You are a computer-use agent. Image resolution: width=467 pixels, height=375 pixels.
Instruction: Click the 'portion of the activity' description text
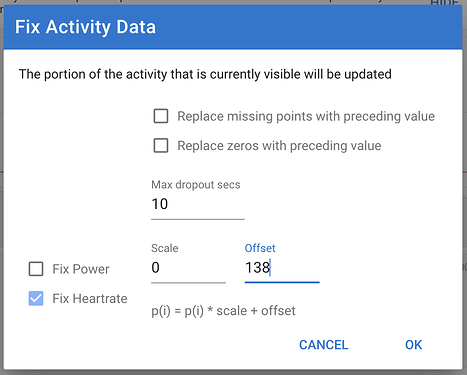[205, 74]
